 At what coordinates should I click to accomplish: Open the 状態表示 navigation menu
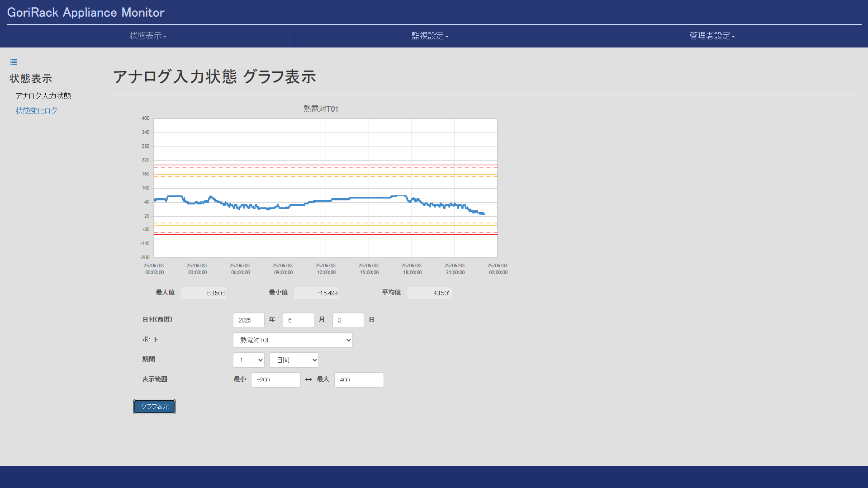(x=147, y=36)
